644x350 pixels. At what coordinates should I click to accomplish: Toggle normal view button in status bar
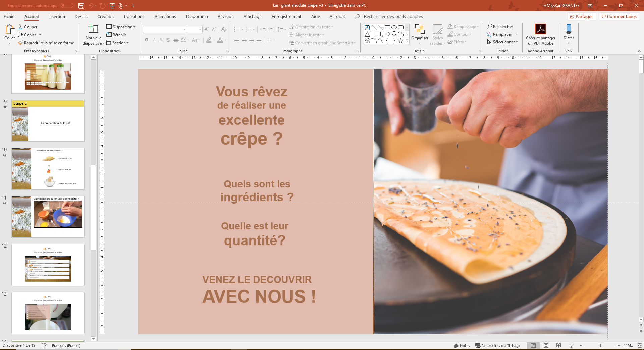click(x=533, y=346)
